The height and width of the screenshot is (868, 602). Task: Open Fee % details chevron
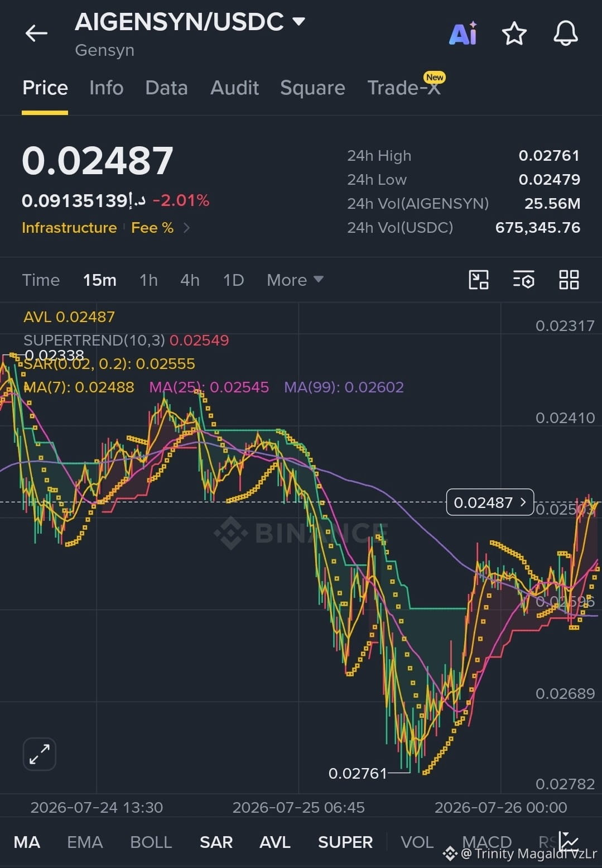(187, 228)
